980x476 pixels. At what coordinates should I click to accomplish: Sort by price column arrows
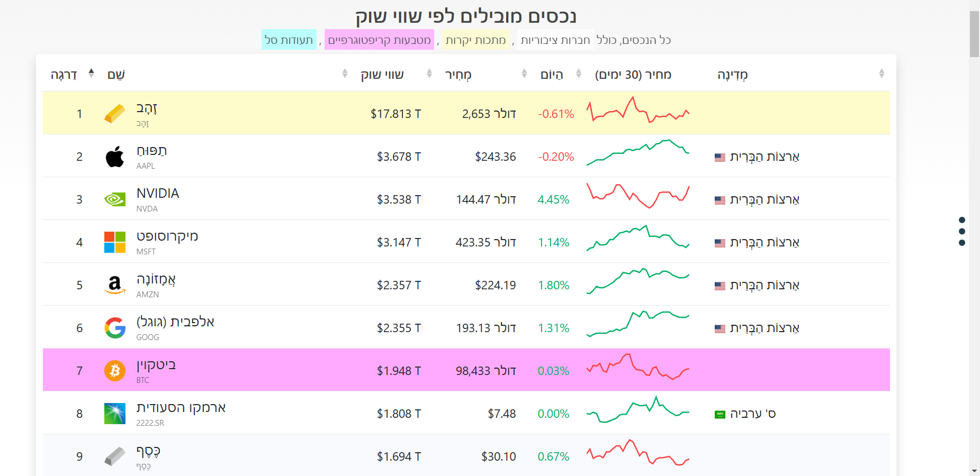(524, 74)
